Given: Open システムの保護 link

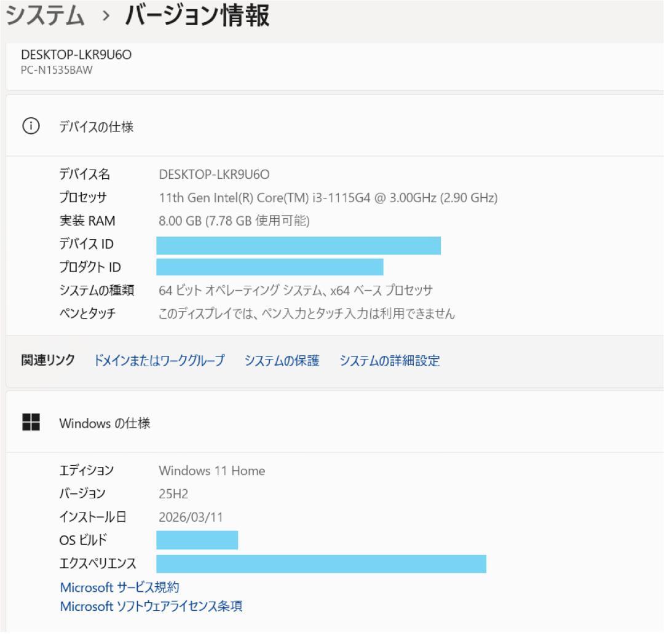Looking at the screenshot, I should point(282,361).
